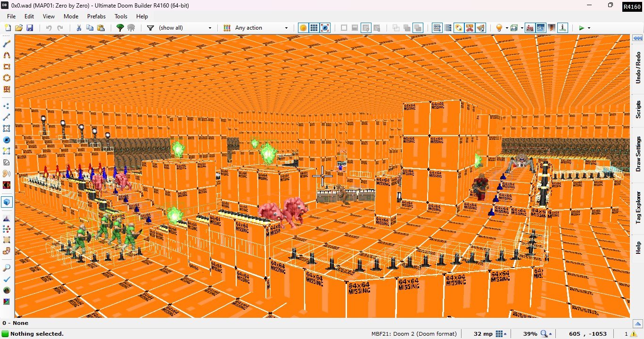Select the Draw Curve tool
The height and width of the screenshot is (339, 644).
tap(7, 55)
